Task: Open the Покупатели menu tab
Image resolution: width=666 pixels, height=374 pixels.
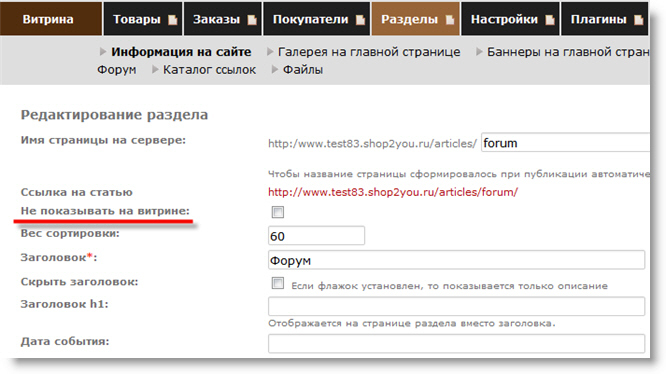Action: click(316, 19)
